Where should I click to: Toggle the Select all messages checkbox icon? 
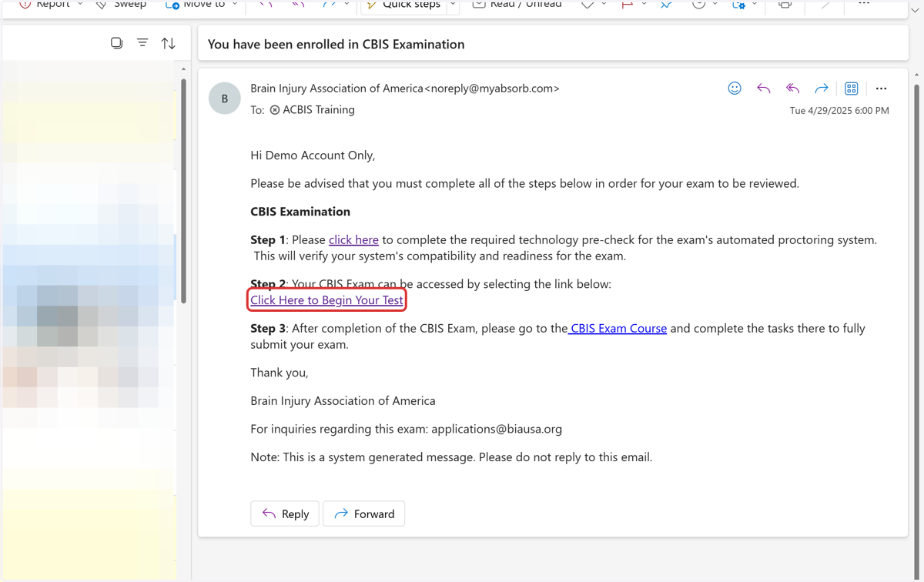116,43
